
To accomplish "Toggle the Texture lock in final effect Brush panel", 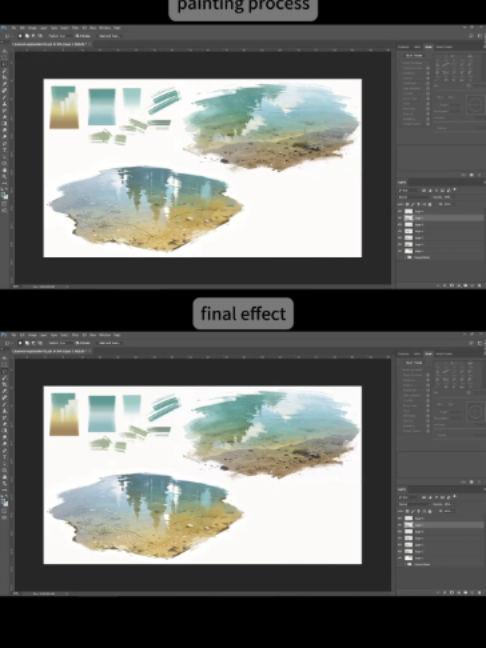I will coord(428,385).
